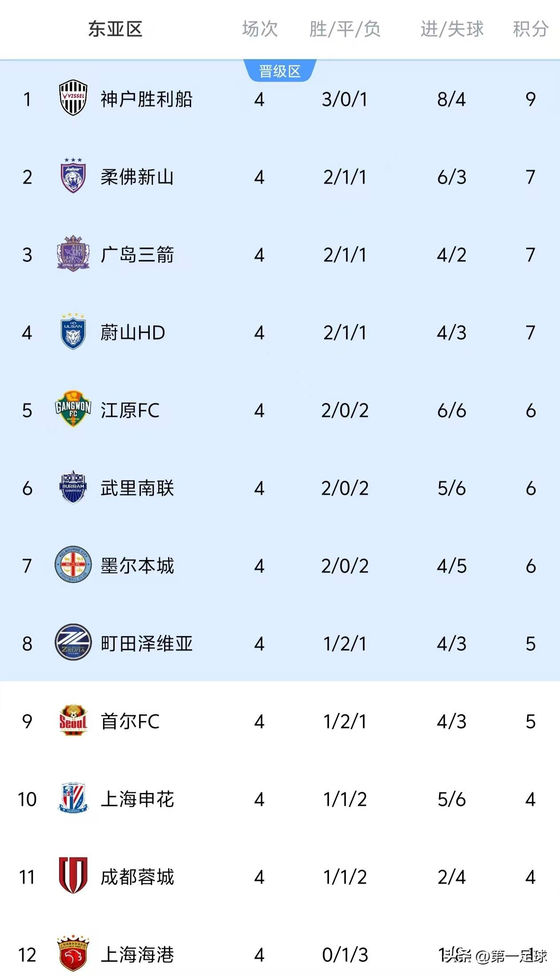
Task: Click the 场次 matches played header
Action: pos(260,29)
